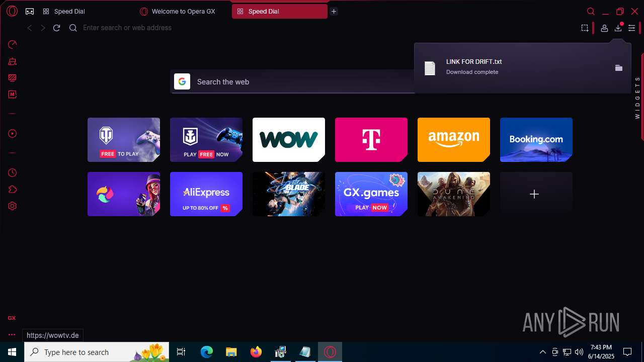This screenshot has height=362, width=644.
Task: Open Task View in taskbar
Action: point(181,352)
